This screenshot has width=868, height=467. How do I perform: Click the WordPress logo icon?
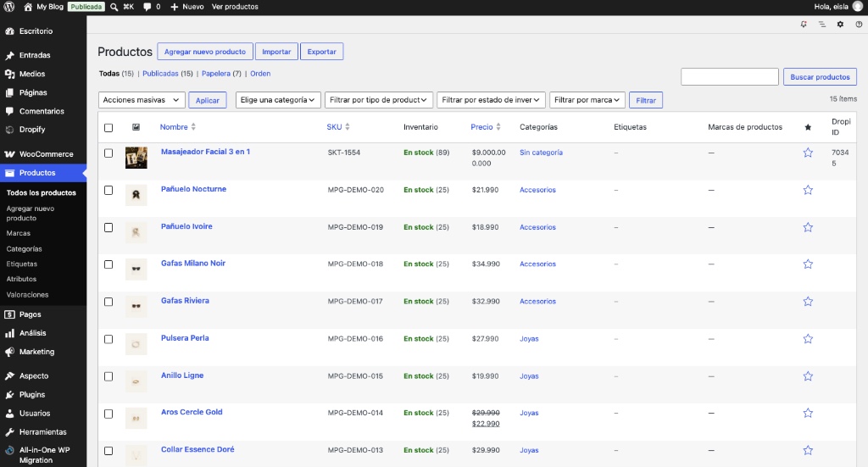point(8,7)
